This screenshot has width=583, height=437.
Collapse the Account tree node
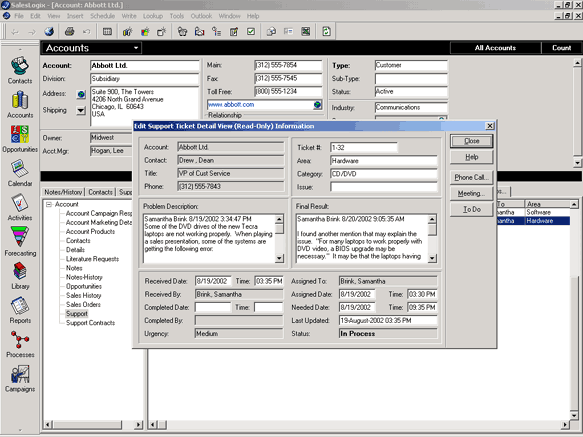pyautogui.click(x=49, y=205)
